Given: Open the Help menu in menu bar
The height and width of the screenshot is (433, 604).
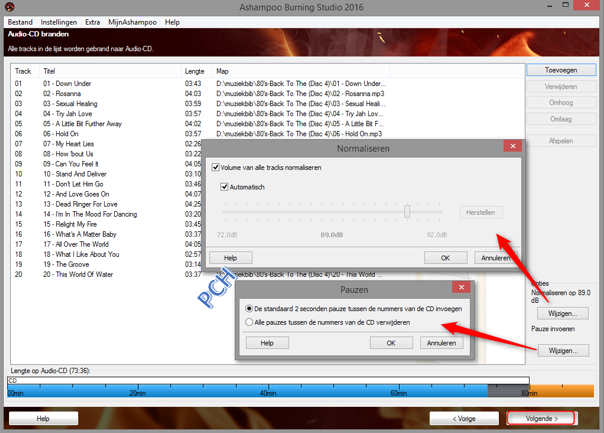Looking at the screenshot, I should (172, 22).
